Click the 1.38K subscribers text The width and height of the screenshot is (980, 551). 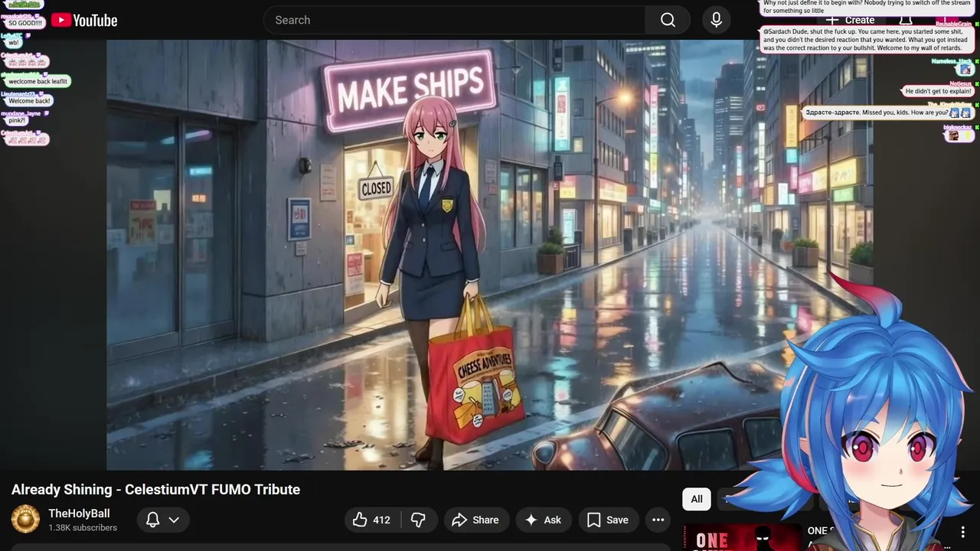click(x=83, y=528)
